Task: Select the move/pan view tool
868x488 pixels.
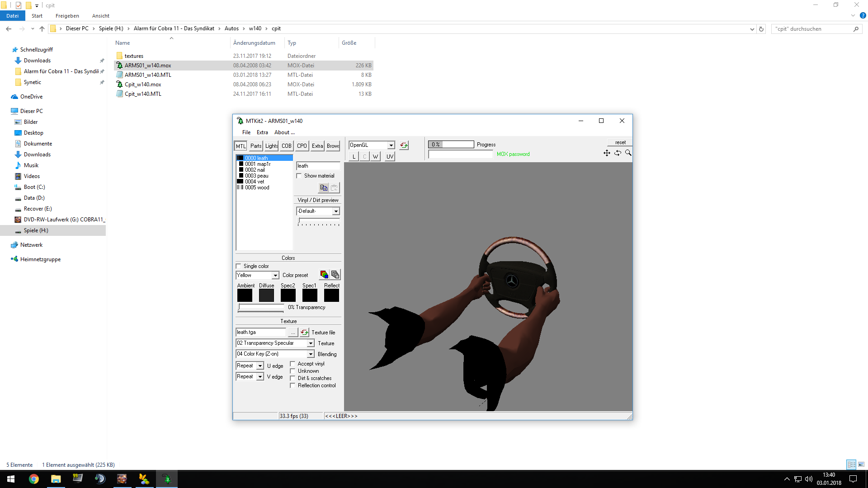Action: point(607,153)
